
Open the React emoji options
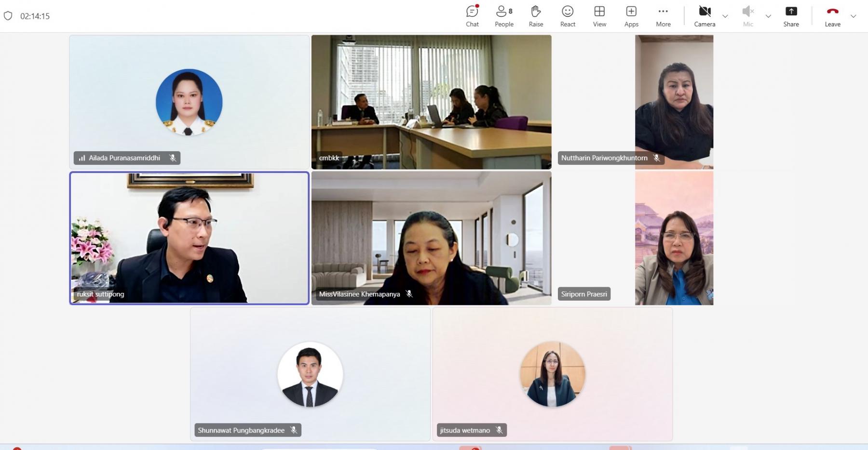tap(568, 16)
